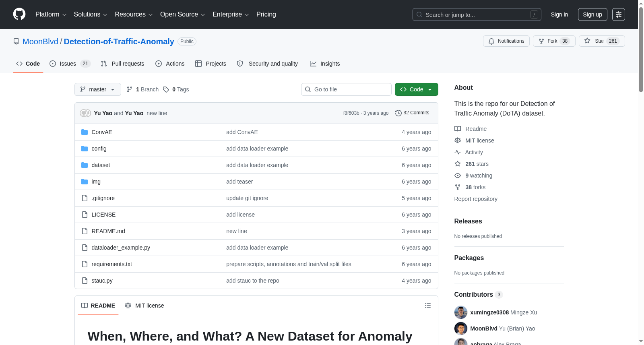Click 'add stauc to the repo' commit message
Viewport: 644px width, 345px height.
tap(253, 281)
